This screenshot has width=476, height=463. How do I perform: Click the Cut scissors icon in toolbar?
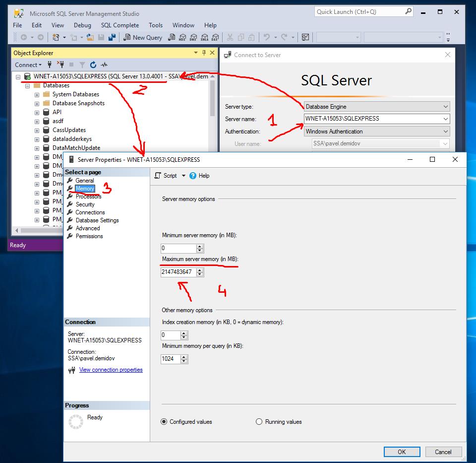pos(230,37)
